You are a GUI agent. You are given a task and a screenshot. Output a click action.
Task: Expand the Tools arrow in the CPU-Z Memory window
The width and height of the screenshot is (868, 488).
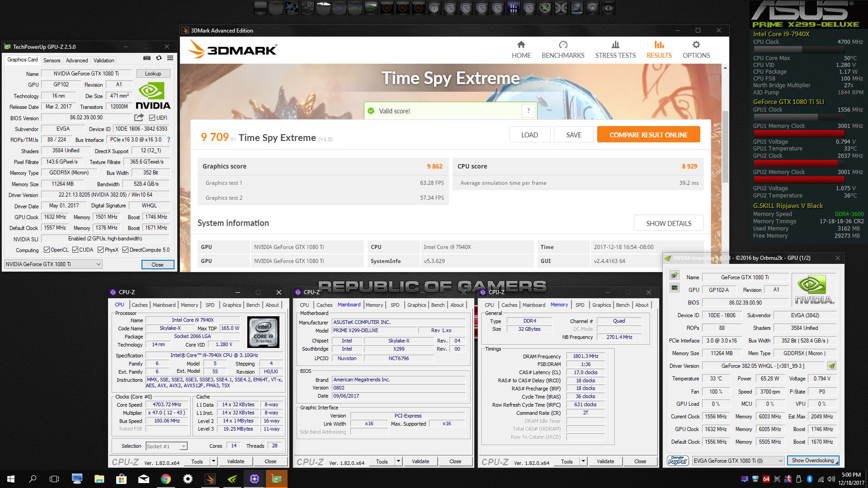(583, 461)
